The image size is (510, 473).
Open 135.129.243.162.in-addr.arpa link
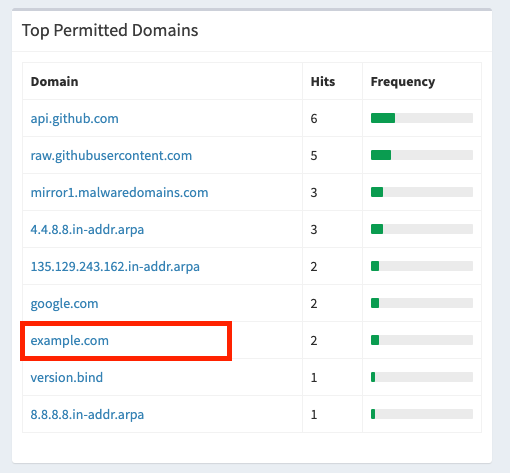point(115,267)
